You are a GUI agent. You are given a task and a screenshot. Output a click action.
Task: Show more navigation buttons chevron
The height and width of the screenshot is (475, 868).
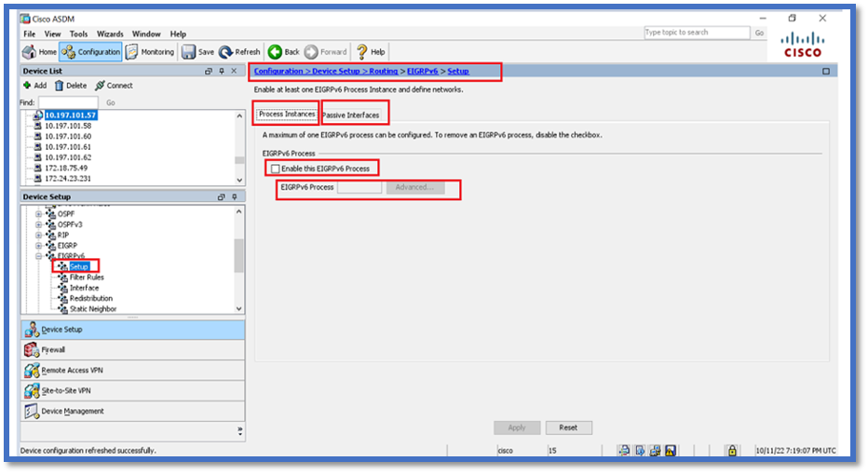(x=239, y=430)
